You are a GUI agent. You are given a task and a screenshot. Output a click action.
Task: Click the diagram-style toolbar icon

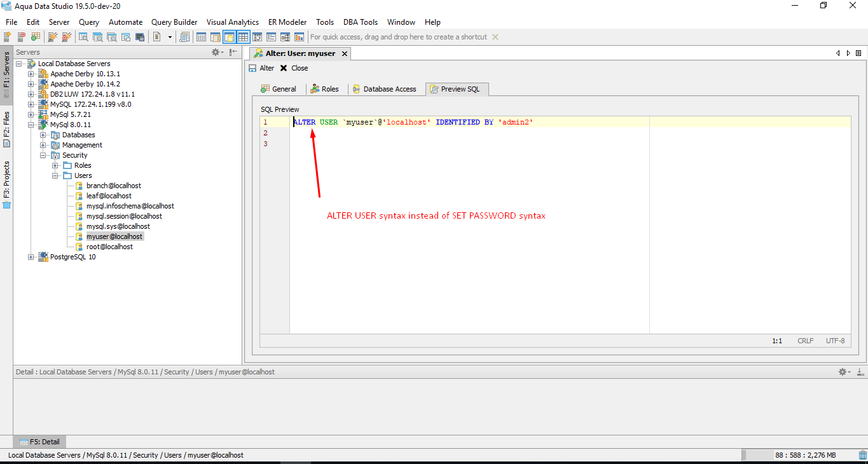pyautogui.click(x=285, y=37)
